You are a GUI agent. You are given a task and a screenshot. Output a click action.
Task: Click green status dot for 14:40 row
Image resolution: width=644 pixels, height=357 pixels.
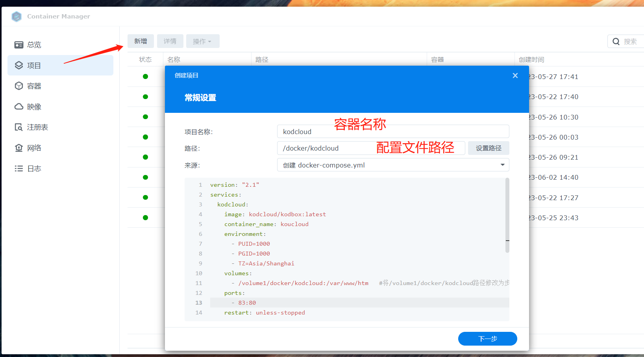coord(145,177)
